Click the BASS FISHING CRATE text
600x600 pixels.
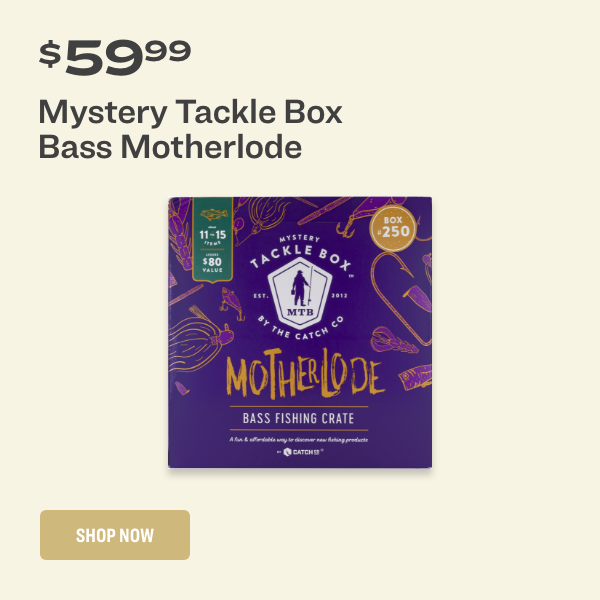[x=298, y=418]
